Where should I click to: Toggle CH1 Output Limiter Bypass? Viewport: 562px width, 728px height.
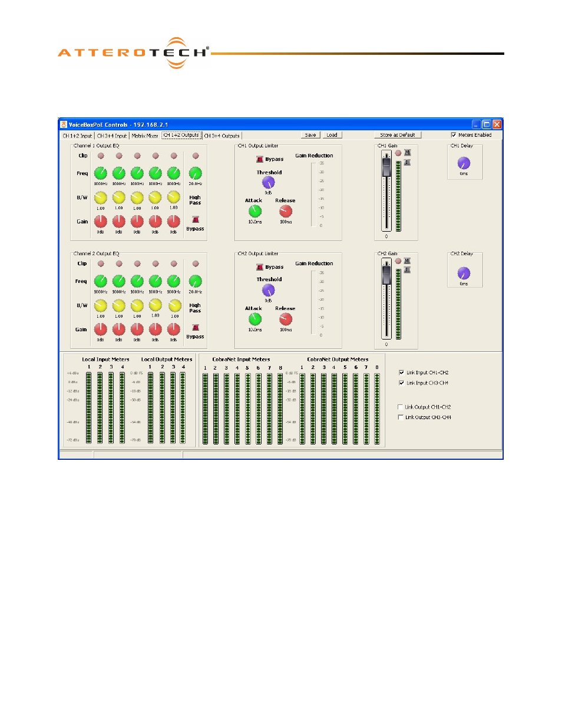tap(260, 159)
